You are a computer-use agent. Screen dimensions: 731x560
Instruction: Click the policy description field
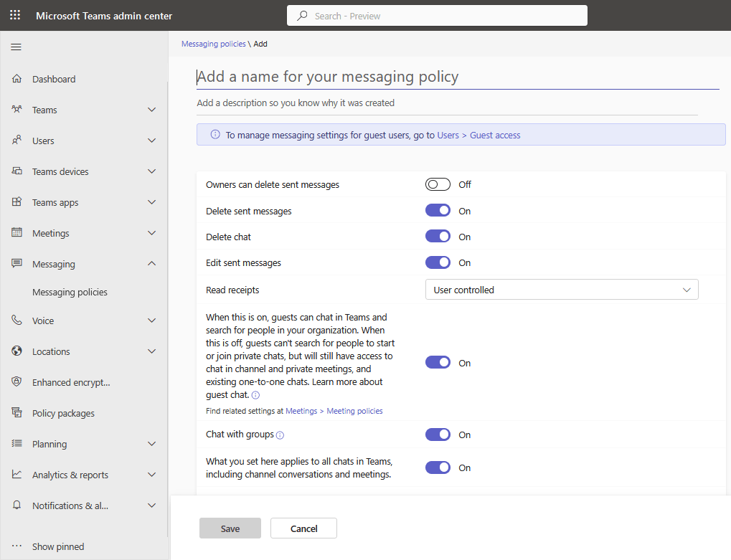[447, 103]
